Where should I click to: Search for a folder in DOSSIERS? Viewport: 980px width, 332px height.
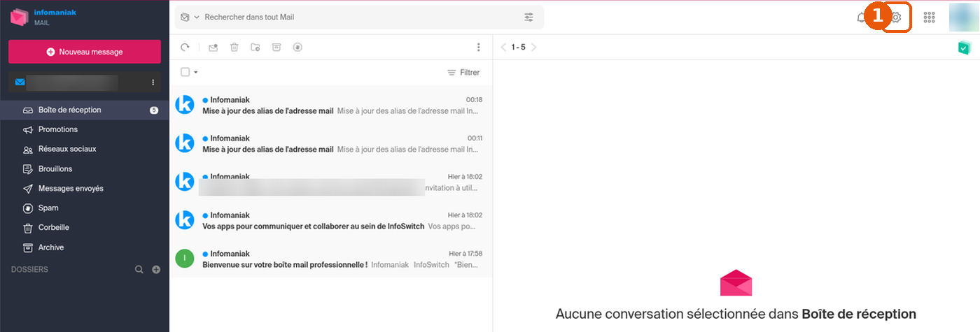(x=139, y=270)
